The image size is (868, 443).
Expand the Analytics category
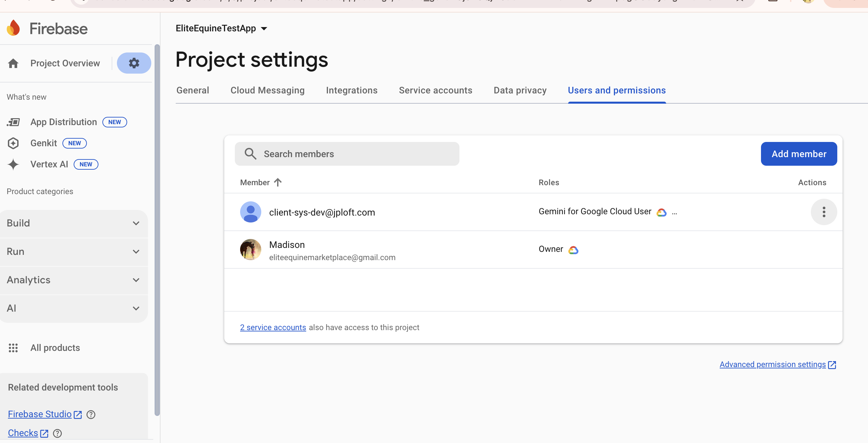tap(74, 280)
